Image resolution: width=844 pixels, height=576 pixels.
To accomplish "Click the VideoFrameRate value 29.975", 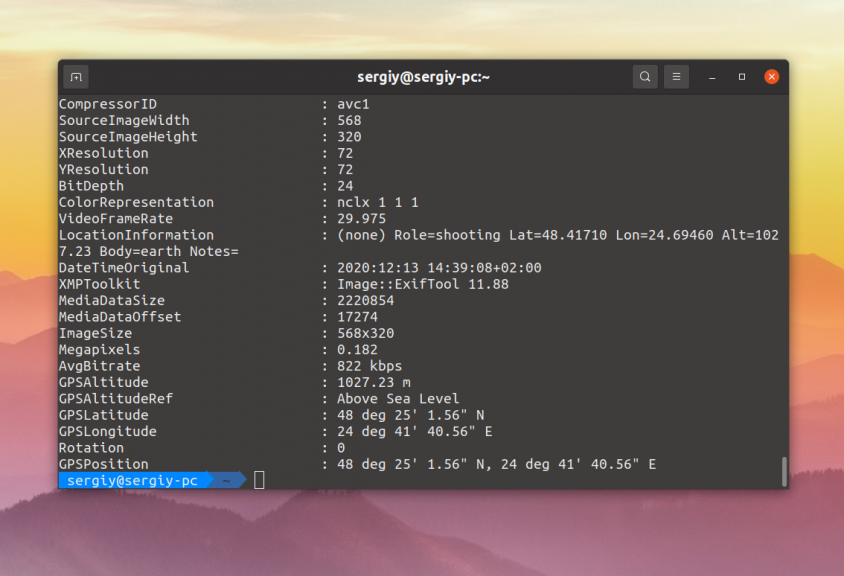I will [361, 218].
